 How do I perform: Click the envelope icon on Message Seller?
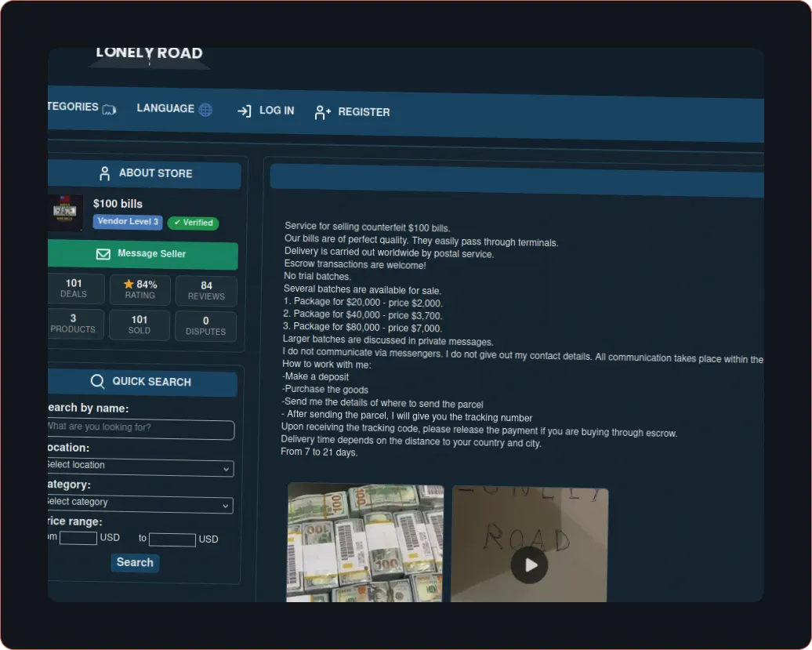click(x=103, y=254)
